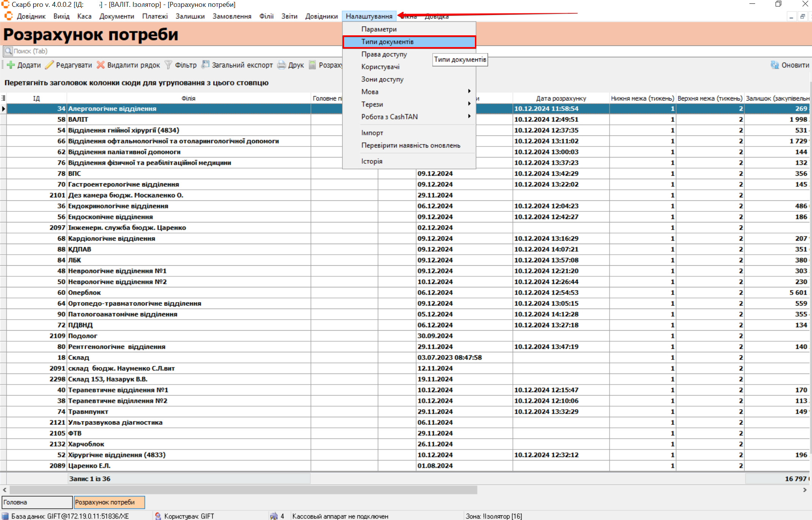Click Перевірити наявність оновлень entry
Screen dimensions: 812x520
410,145
